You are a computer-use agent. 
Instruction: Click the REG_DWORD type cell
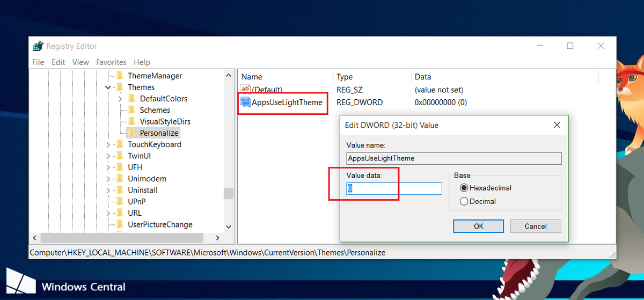pos(360,102)
